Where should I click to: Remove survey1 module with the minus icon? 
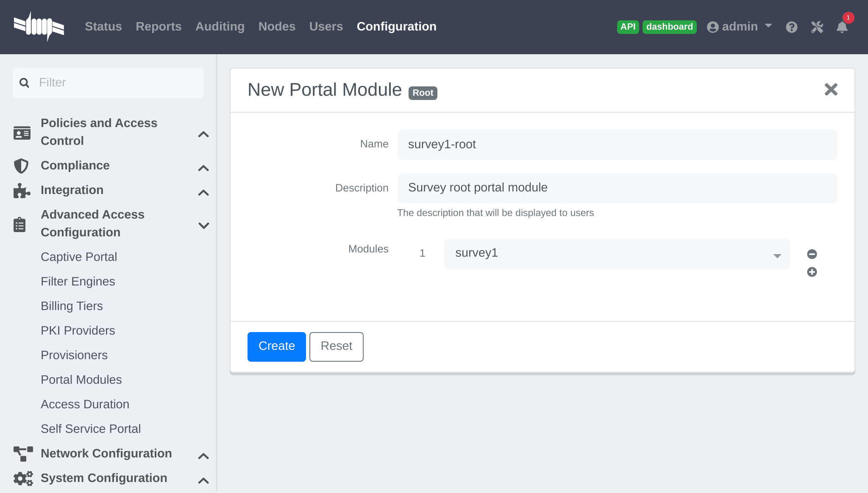[x=811, y=254]
